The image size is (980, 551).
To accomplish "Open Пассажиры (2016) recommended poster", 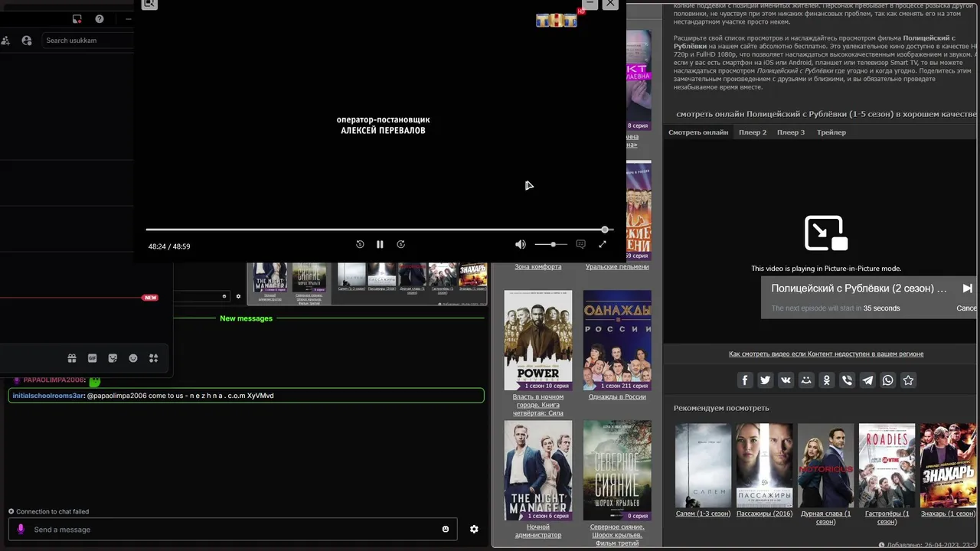I will click(x=764, y=465).
